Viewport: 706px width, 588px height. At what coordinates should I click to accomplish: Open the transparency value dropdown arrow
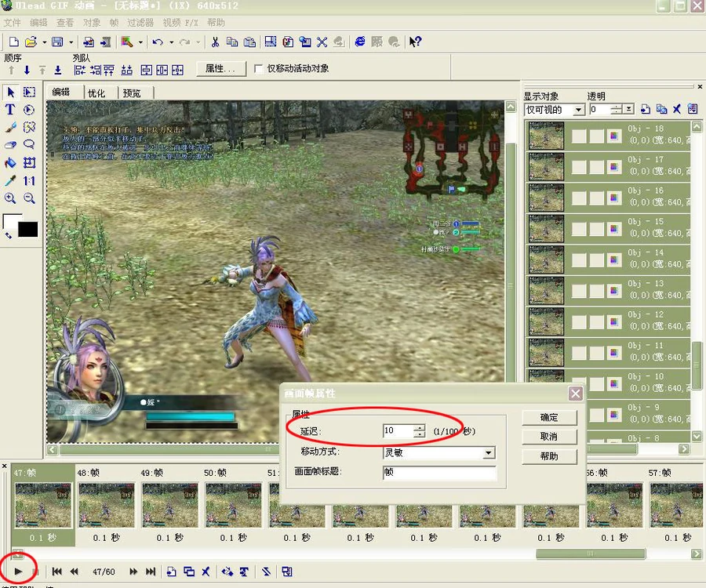click(x=629, y=109)
